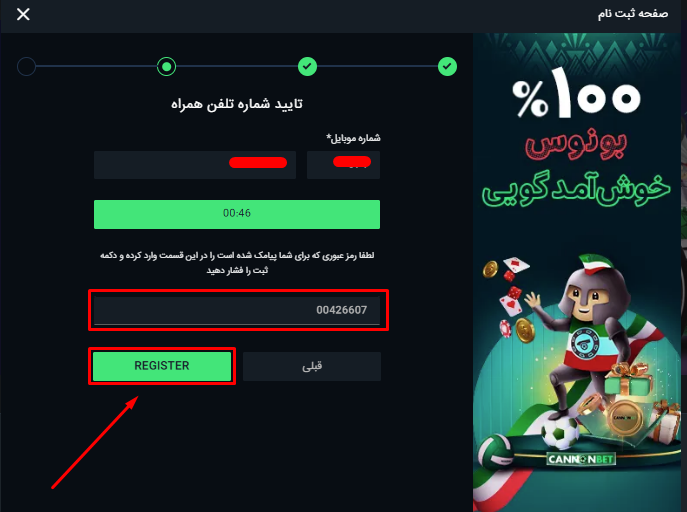The width and height of the screenshot is (687, 512).
Task: Go back using the قبلی button
Action: point(312,366)
